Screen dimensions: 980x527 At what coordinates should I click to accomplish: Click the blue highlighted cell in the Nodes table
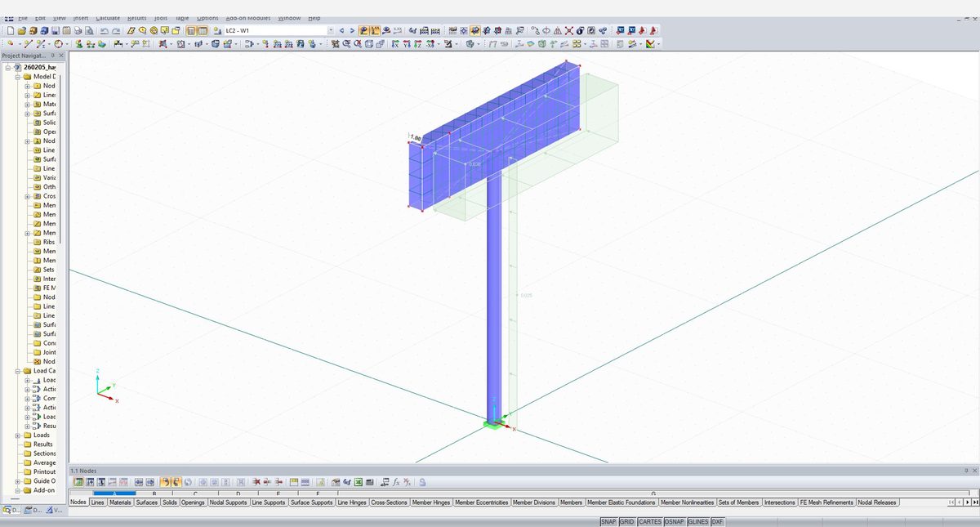point(114,494)
